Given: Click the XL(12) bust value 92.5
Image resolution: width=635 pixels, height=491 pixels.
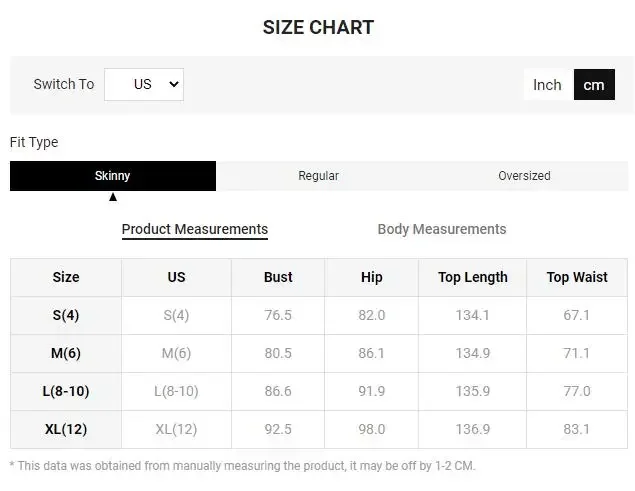Looking at the screenshot, I should [278, 429].
